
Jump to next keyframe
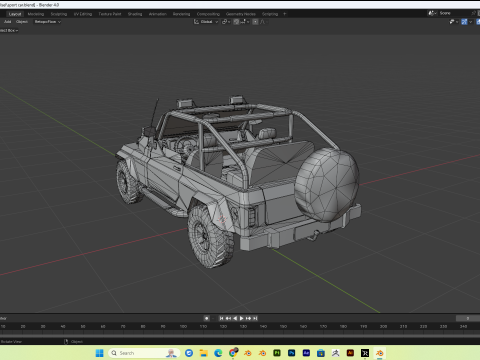click(248, 318)
